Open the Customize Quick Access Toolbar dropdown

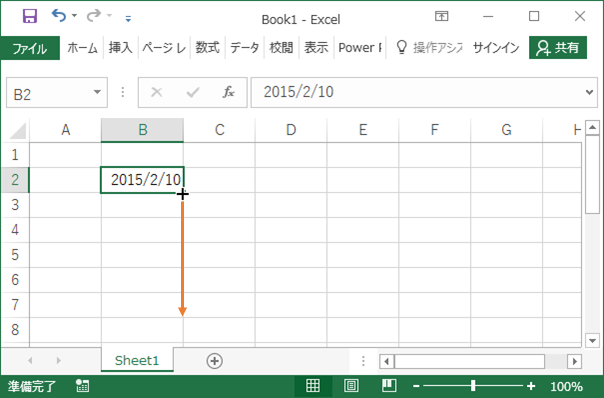[x=128, y=18]
